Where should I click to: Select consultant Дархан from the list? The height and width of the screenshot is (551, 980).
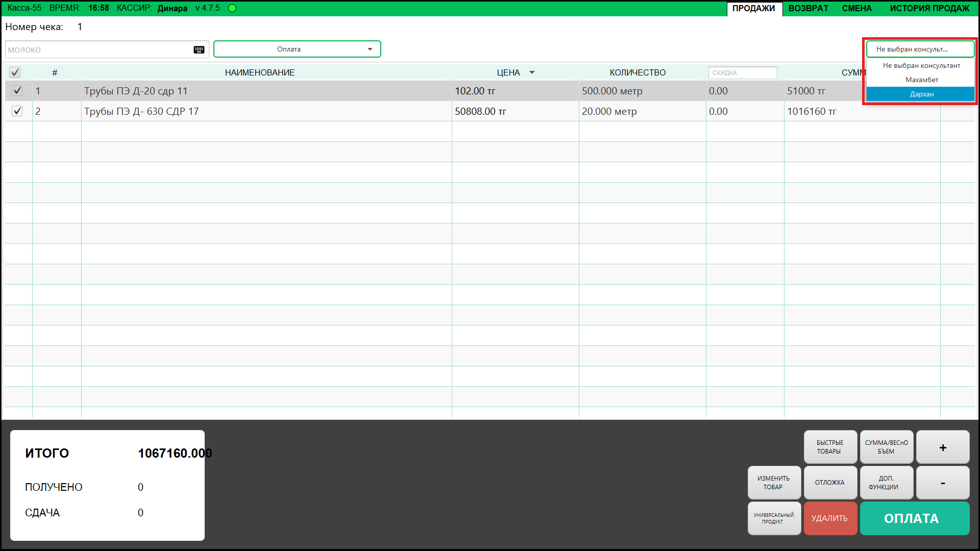[921, 94]
